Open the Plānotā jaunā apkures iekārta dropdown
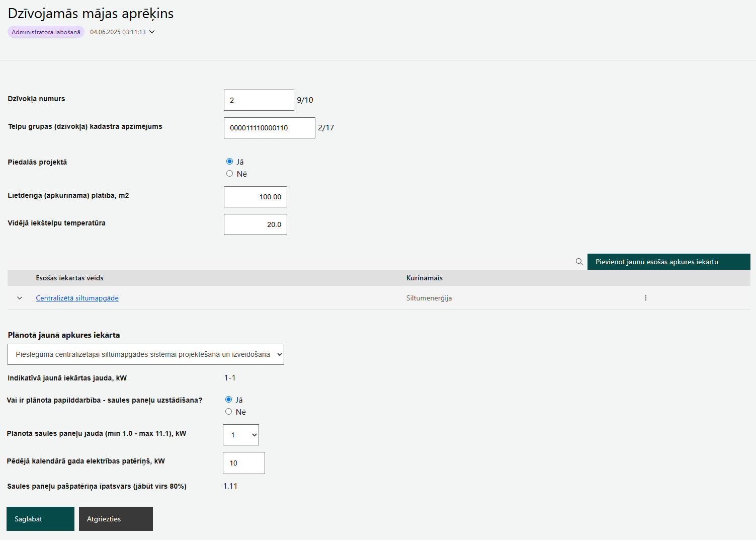The width and height of the screenshot is (756, 540). [x=146, y=354]
